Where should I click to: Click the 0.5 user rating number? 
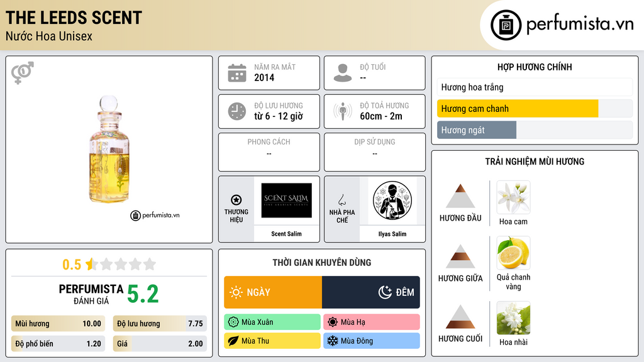(x=72, y=265)
